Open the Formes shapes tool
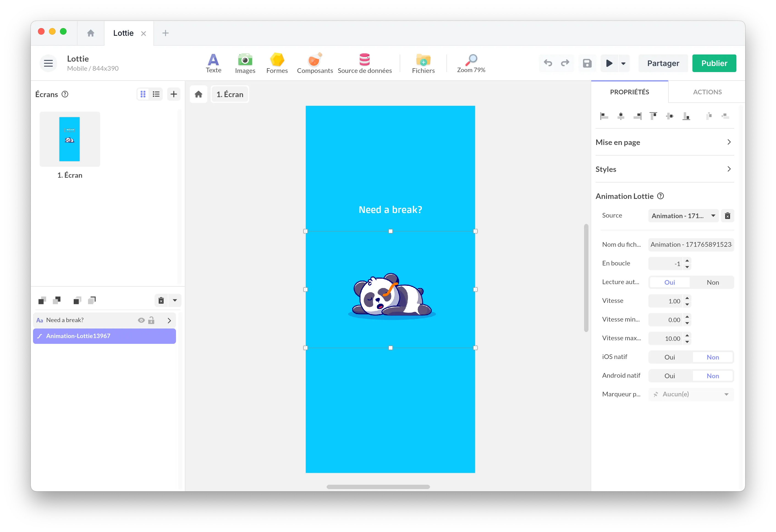The width and height of the screenshot is (776, 532). [277, 63]
